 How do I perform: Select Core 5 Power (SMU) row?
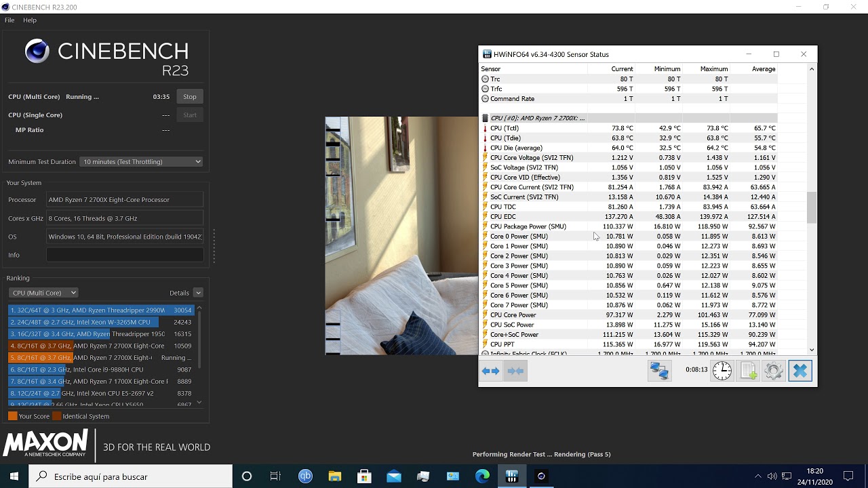[x=629, y=285]
